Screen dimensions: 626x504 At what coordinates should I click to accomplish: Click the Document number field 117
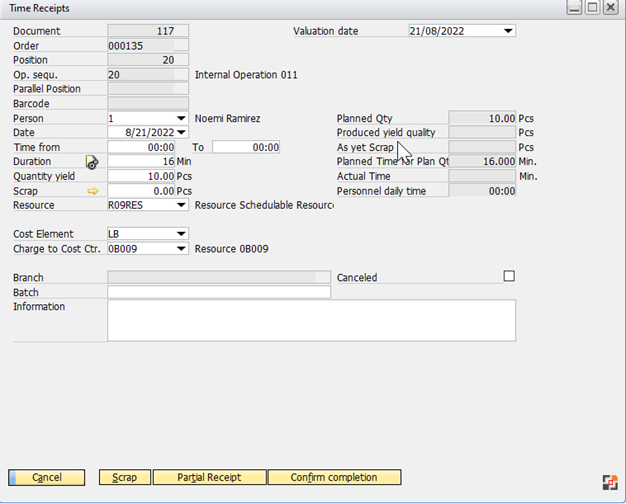click(148, 31)
